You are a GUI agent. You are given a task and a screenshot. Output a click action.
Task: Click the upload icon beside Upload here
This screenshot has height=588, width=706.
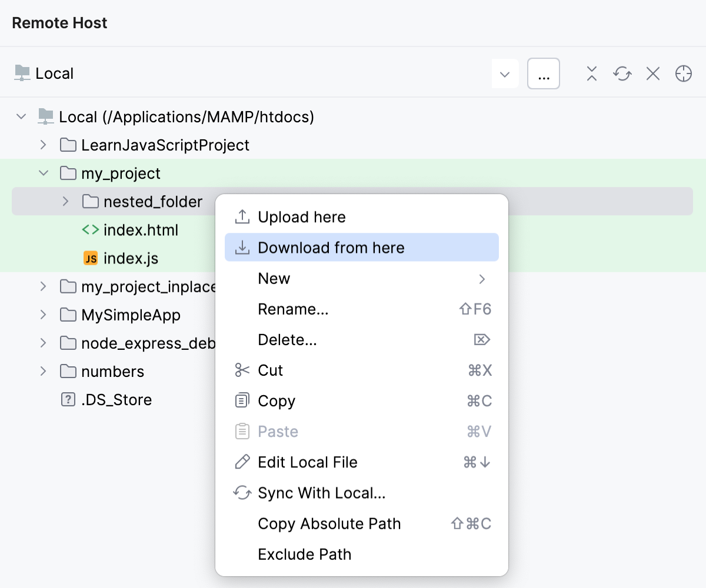point(241,216)
